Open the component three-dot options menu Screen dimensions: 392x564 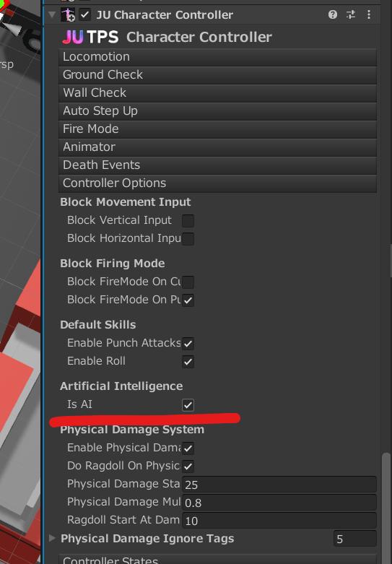click(x=369, y=14)
